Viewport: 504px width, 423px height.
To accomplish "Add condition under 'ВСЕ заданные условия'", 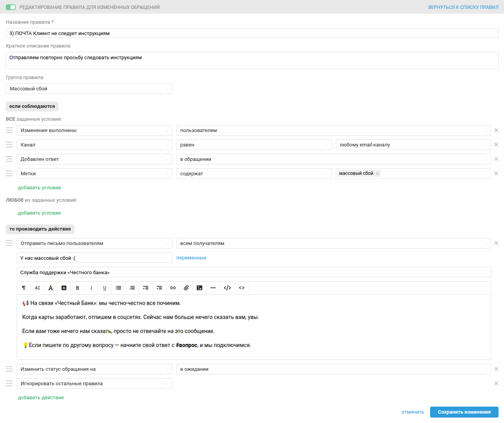I will coord(39,188).
